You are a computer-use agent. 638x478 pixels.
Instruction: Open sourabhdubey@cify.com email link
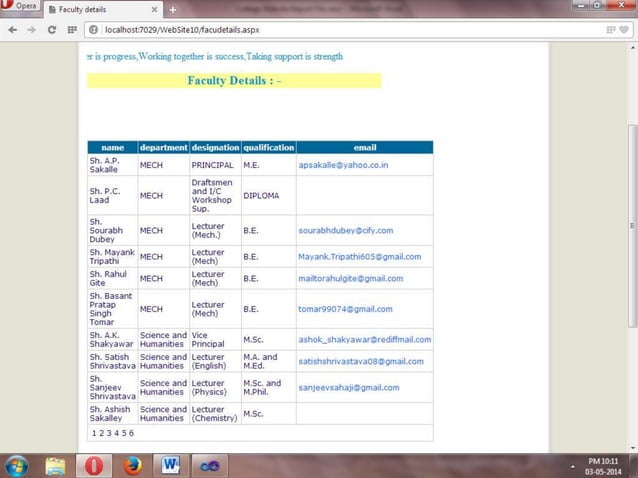tap(346, 231)
